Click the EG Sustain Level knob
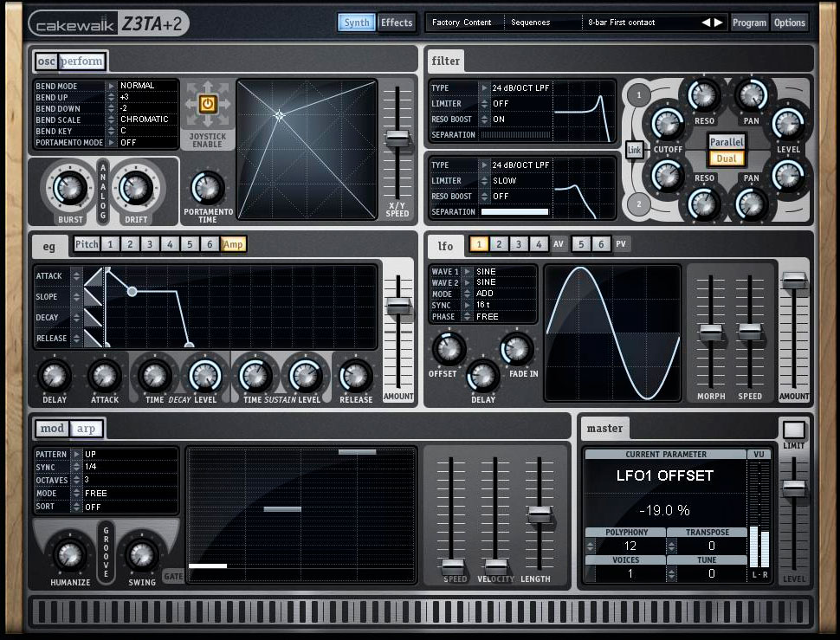Screen dimensions: 840x640 pyautogui.click(x=306, y=376)
